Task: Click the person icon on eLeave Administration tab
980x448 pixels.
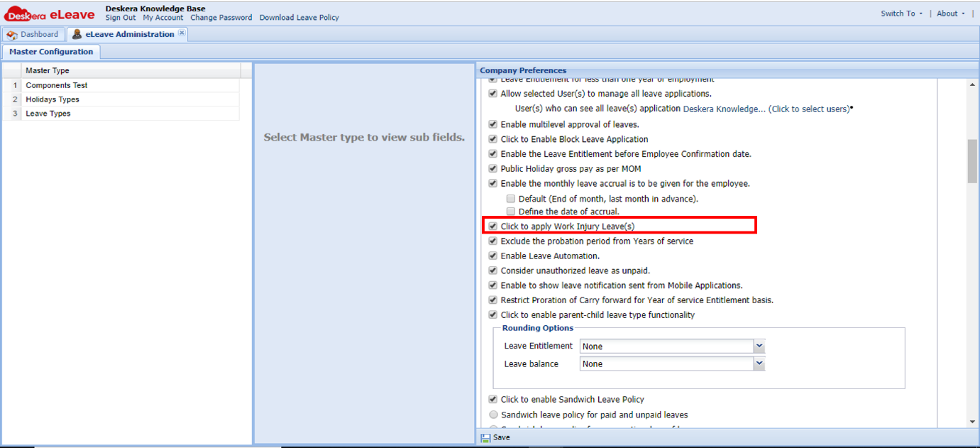Action: (77, 33)
